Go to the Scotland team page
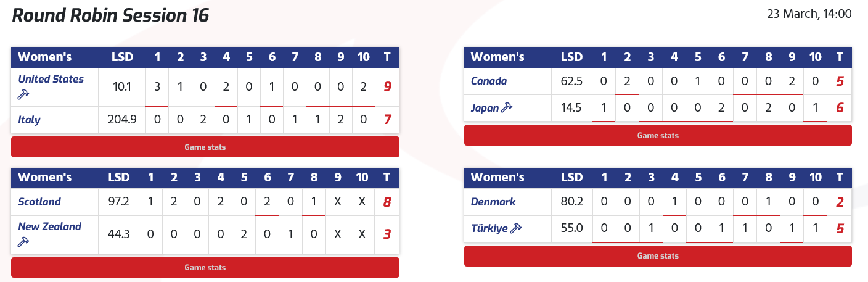Screen dimensions: 868x282 [39, 202]
